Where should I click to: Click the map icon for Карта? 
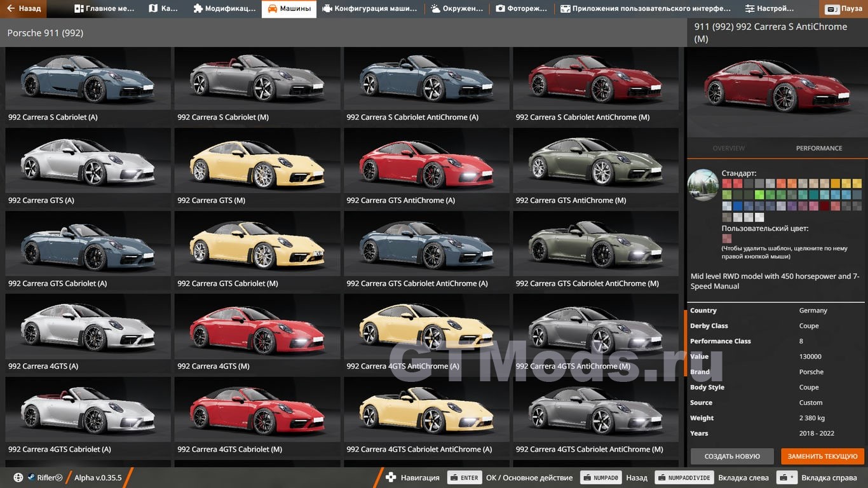point(153,9)
